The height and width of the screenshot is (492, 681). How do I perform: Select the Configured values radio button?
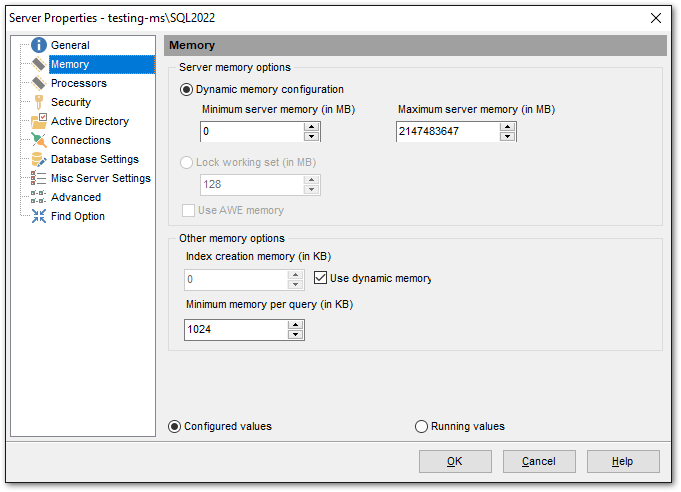click(x=175, y=426)
